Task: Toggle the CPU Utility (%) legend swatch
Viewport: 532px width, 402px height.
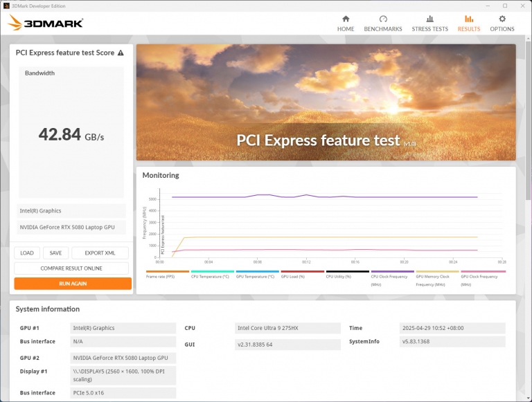Action: point(348,271)
